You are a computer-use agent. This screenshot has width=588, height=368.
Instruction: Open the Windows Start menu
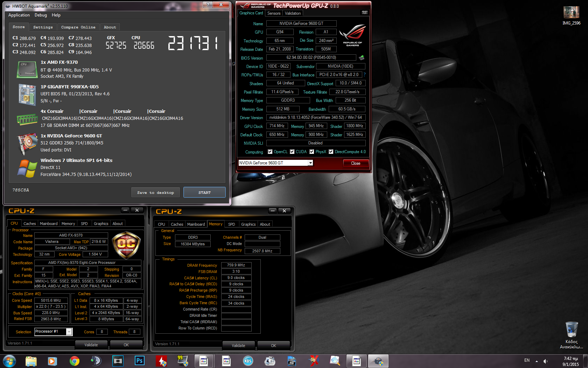click(9, 361)
